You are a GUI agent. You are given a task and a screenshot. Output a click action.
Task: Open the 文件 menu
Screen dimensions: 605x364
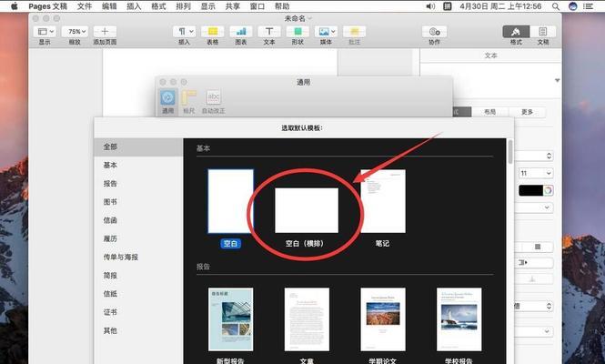[x=85, y=6]
